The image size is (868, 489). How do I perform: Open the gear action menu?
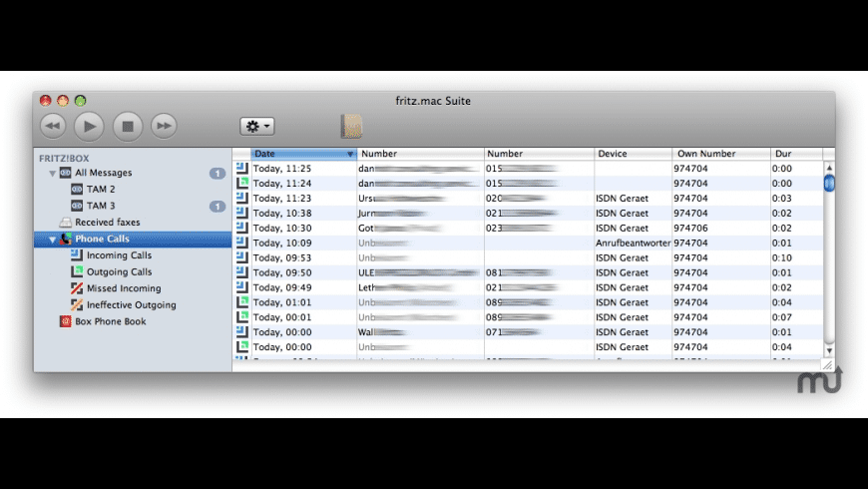pos(256,127)
